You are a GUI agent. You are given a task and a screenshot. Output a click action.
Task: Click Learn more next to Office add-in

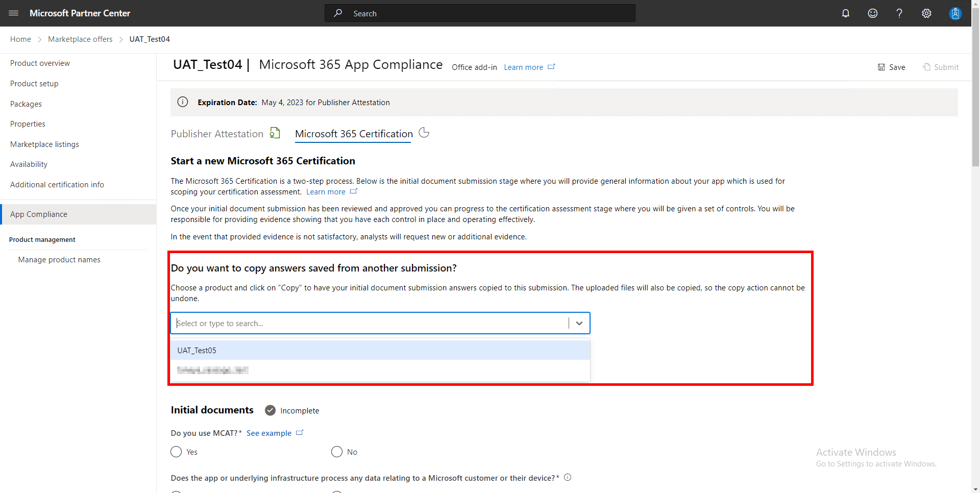pos(523,67)
